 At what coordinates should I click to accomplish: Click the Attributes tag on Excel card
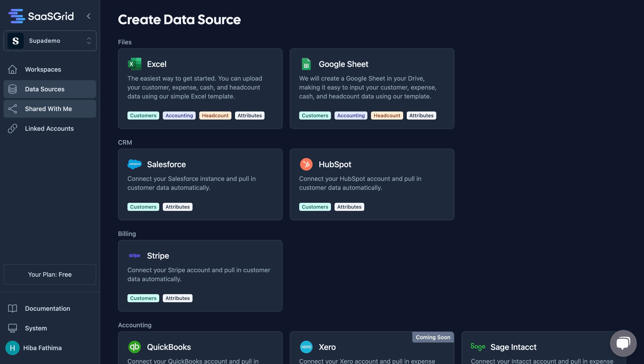(250, 116)
